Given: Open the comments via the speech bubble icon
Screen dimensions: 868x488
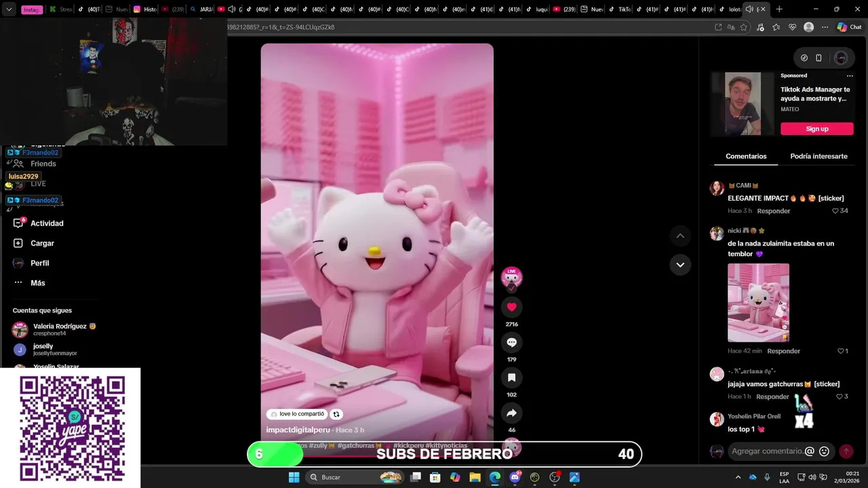Looking at the screenshot, I should [x=511, y=342].
